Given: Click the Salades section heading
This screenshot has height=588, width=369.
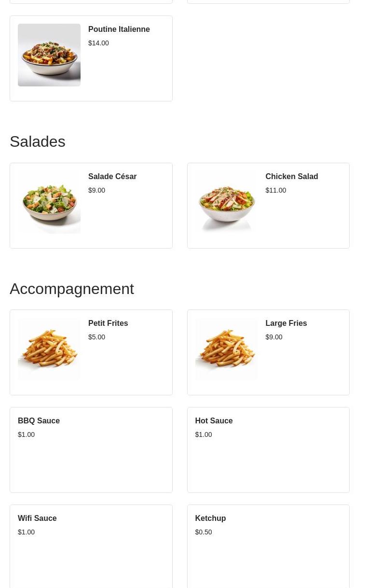Looking at the screenshot, I should [38, 141].
